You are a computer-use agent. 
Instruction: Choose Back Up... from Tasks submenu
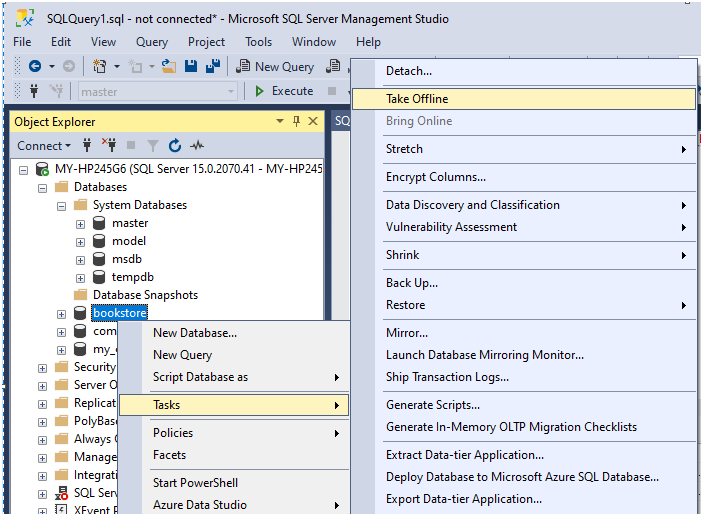(x=524, y=283)
